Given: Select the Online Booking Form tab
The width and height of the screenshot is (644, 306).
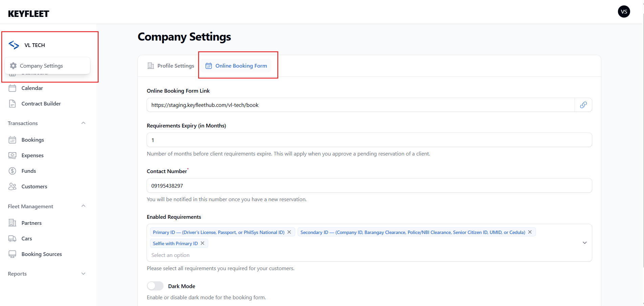Looking at the screenshot, I should (x=236, y=66).
